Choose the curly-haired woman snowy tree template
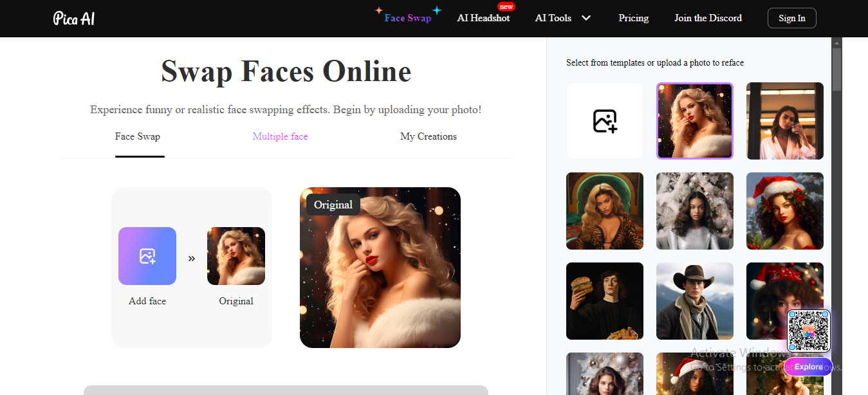Screen dimensions: 868x395 tap(695, 211)
